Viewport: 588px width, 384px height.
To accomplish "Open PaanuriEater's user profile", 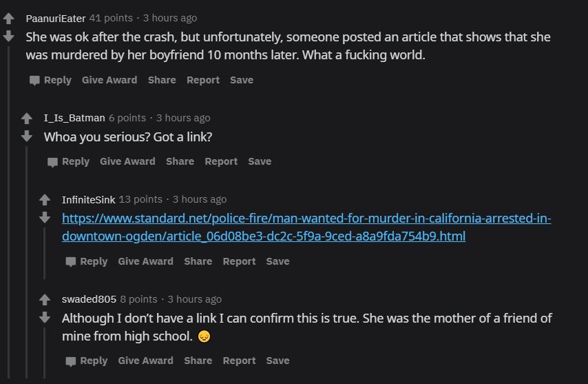I will point(56,18).
